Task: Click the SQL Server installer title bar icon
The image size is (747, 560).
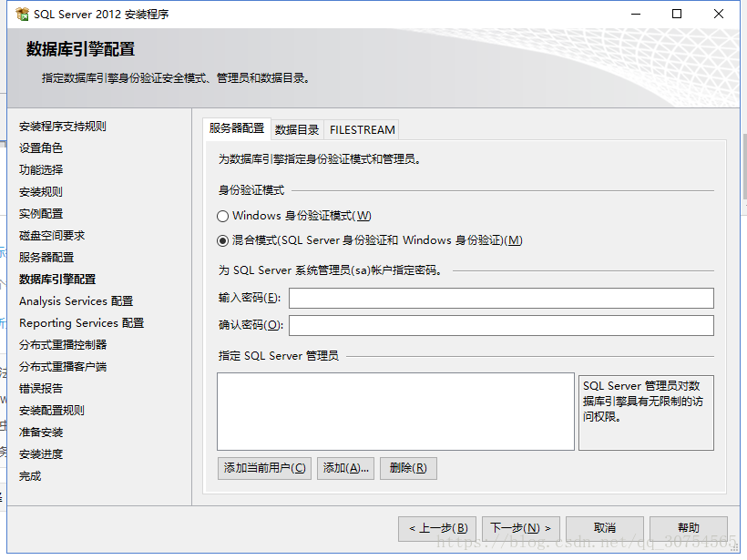Action: (x=22, y=15)
